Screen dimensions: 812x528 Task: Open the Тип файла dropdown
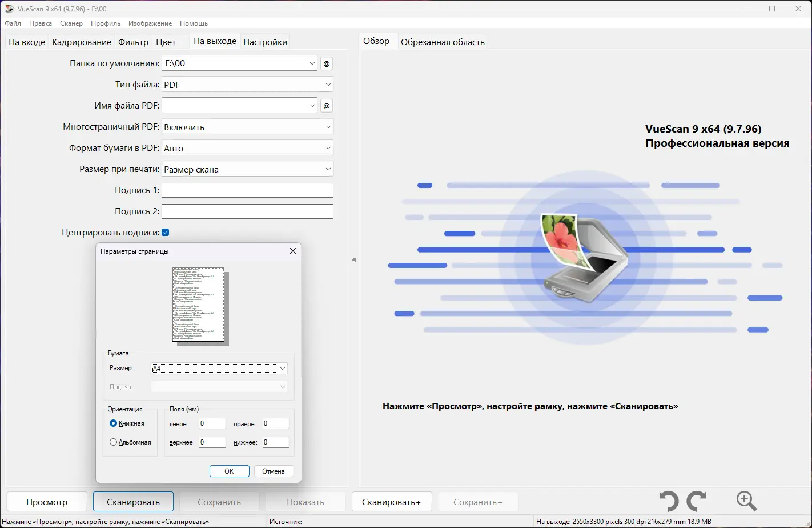coord(328,85)
